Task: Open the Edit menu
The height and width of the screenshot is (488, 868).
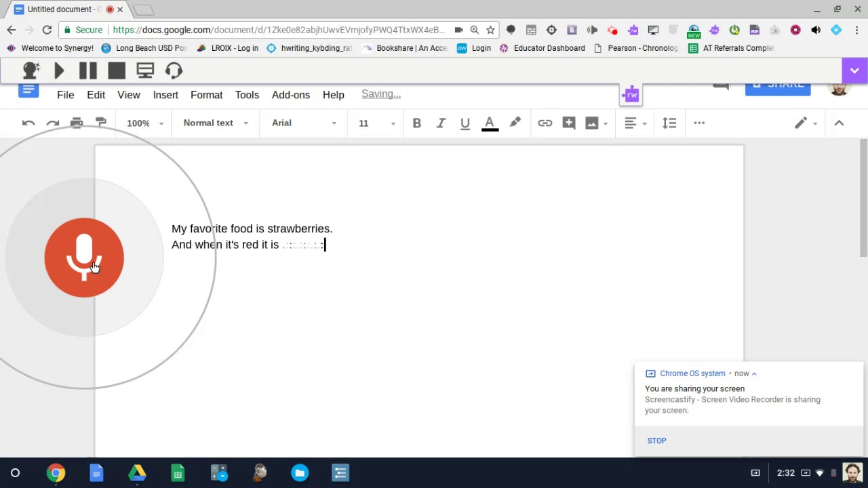Action: pyautogui.click(x=96, y=95)
